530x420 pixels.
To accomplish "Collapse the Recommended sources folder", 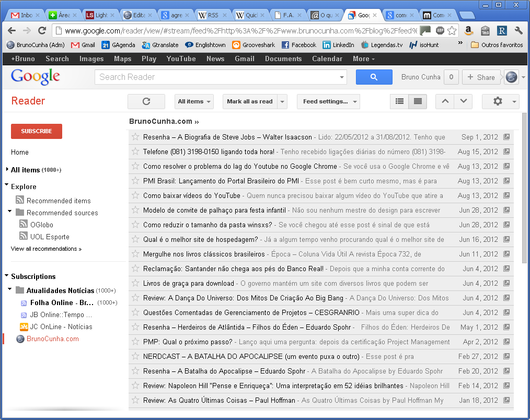I will 10,212.
